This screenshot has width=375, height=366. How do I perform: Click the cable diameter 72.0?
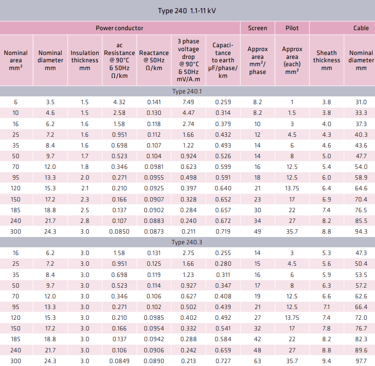click(361, 318)
